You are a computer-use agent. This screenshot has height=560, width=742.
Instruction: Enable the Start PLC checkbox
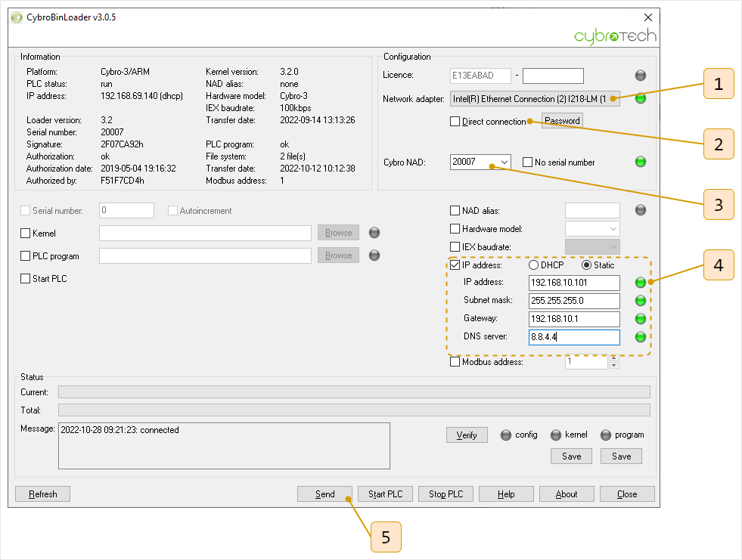click(x=26, y=279)
